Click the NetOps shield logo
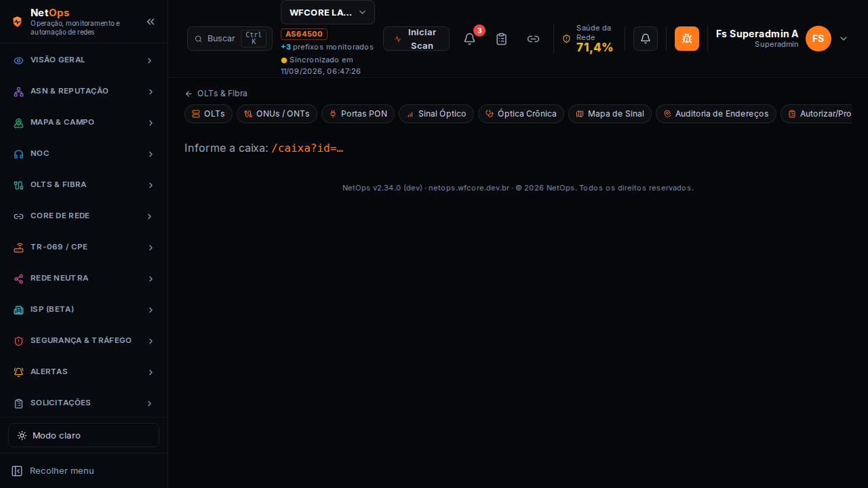 coord(18,22)
